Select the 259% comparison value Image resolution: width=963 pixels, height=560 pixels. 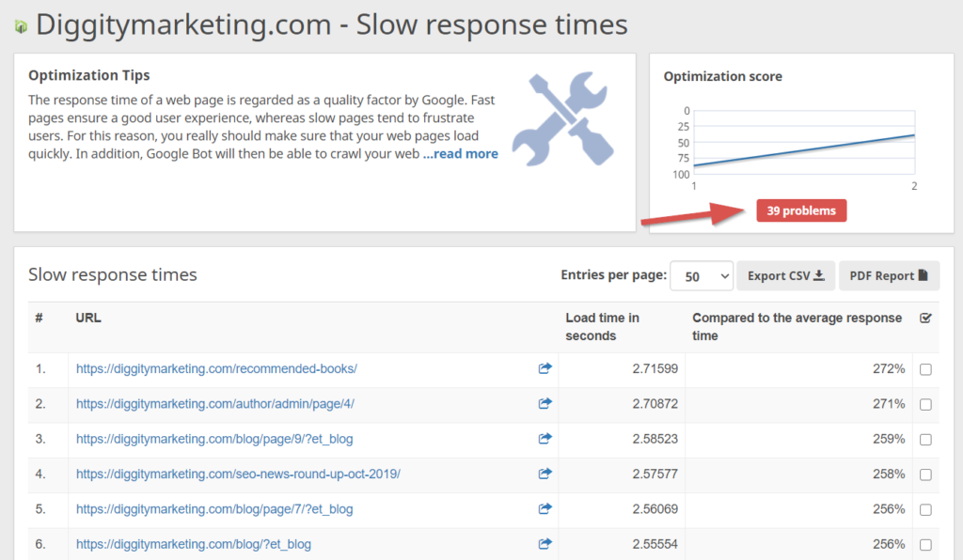pyautogui.click(x=889, y=439)
